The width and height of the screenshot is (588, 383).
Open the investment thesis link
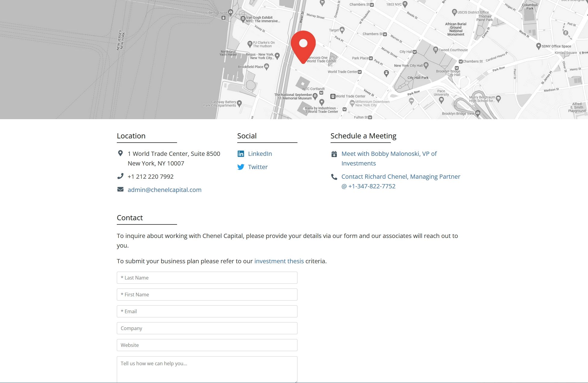[279, 261]
